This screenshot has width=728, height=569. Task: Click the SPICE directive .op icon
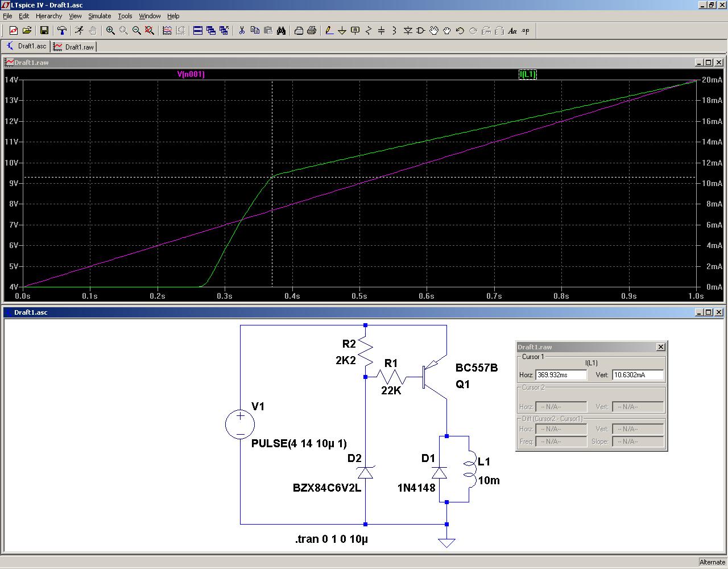point(526,31)
